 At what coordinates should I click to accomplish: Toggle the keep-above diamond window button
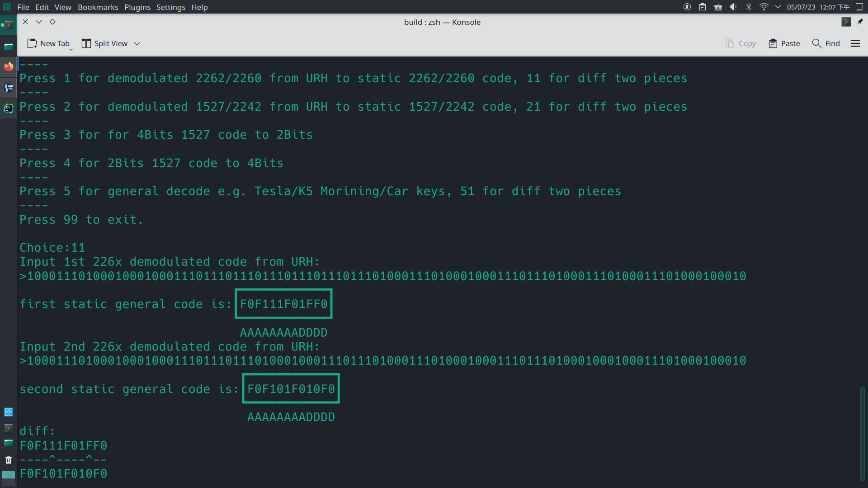click(52, 22)
